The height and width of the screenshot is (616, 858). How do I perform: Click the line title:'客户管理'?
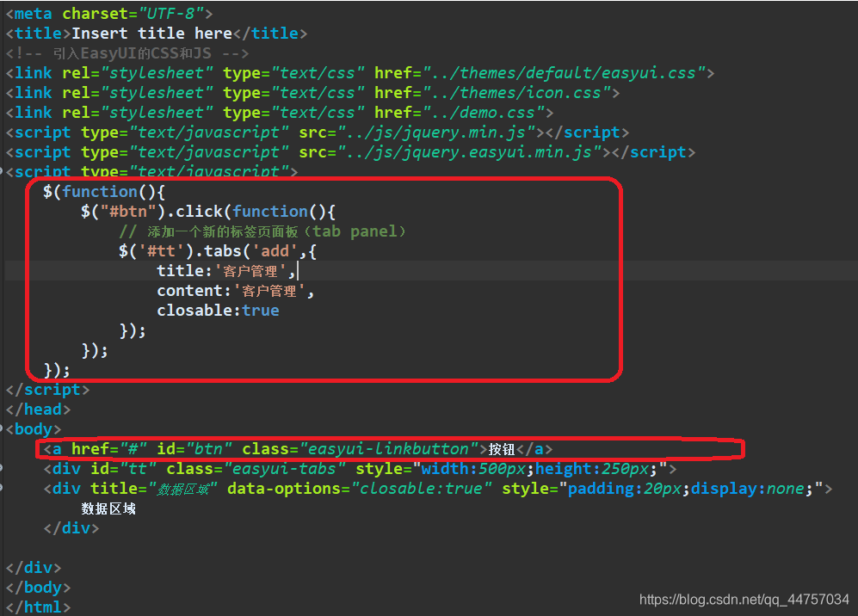pos(226,271)
